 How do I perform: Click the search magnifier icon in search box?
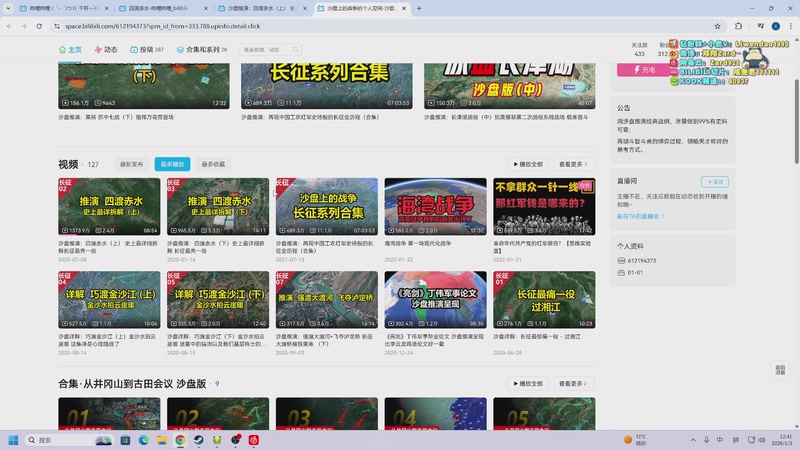(295, 49)
